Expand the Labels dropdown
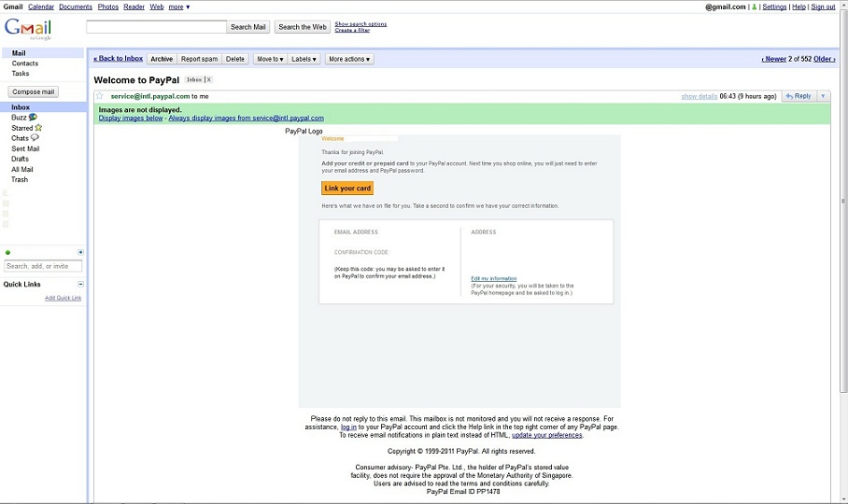848x504 pixels. click(304, 59)
